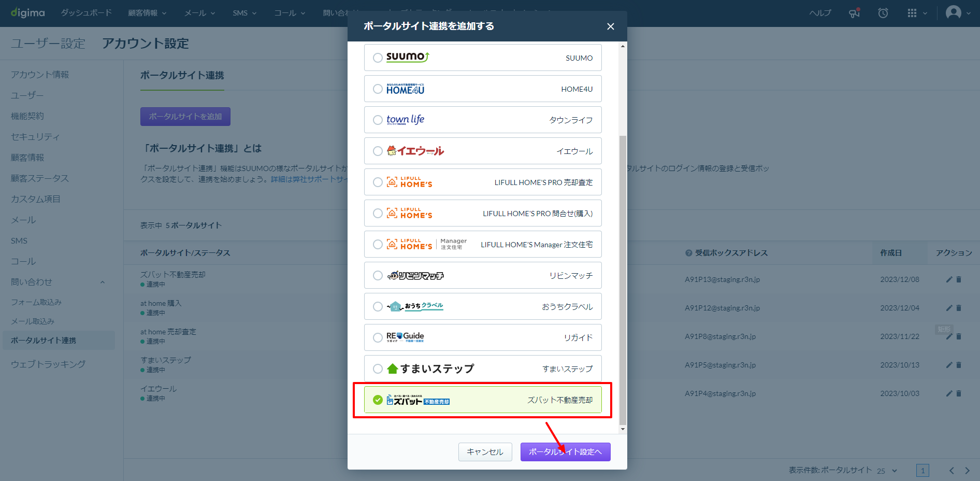
Task: Open the clock reminder icon
Action: coord(883,13)
